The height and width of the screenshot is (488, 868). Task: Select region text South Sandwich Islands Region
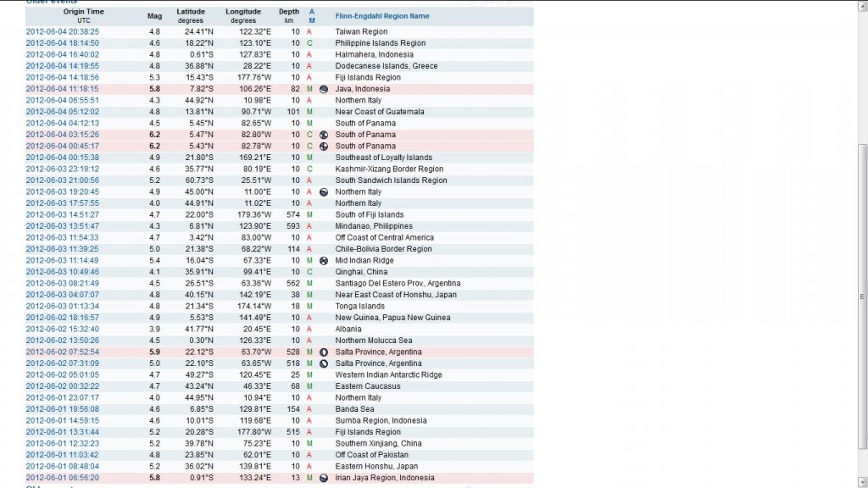(x=391, y=180)
